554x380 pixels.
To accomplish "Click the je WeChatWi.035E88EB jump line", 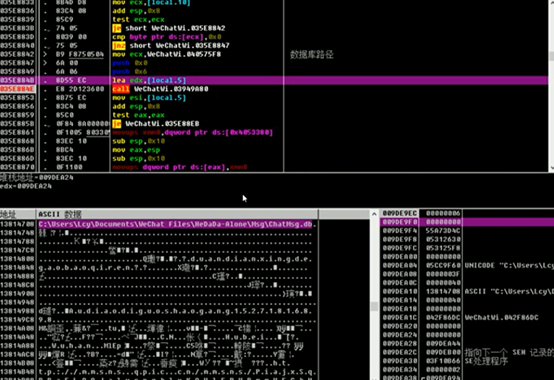I will [x=155, y=124].
